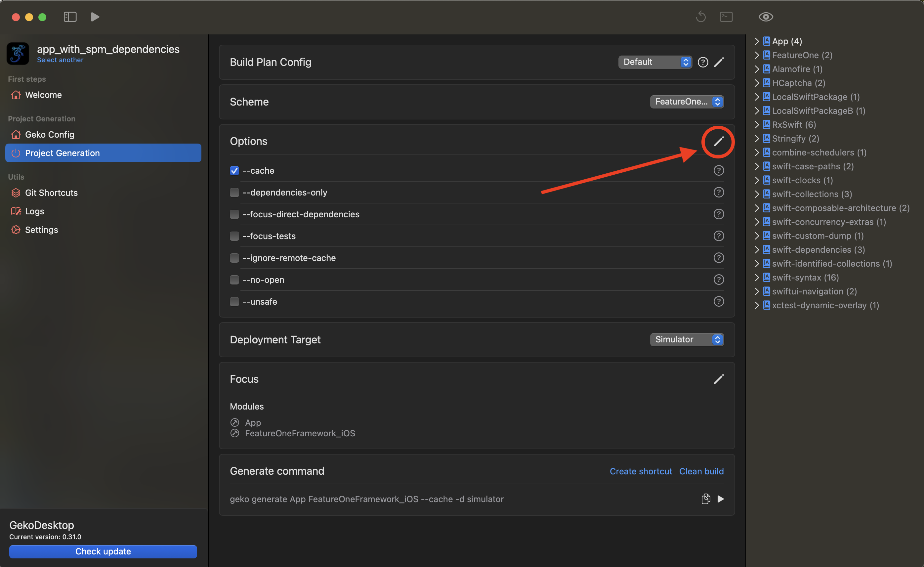
Task: Open Git Shortcuts in sidebar
Action: tap(51, 193)
